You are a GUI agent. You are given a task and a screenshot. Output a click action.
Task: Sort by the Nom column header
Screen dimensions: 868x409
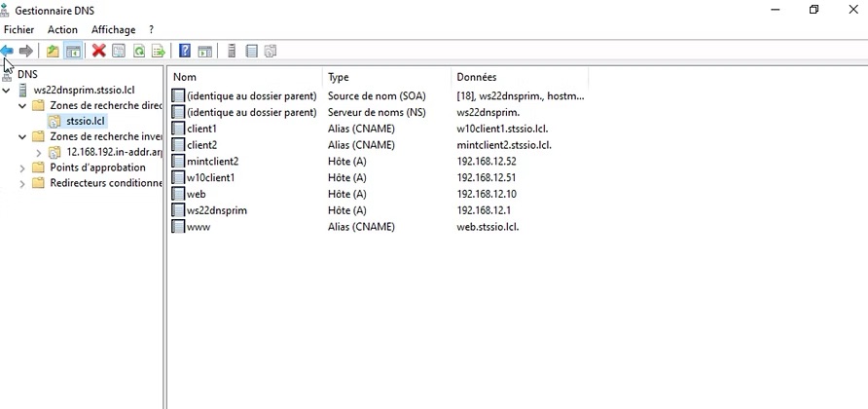pyautogui.click(x=246, y=77)
